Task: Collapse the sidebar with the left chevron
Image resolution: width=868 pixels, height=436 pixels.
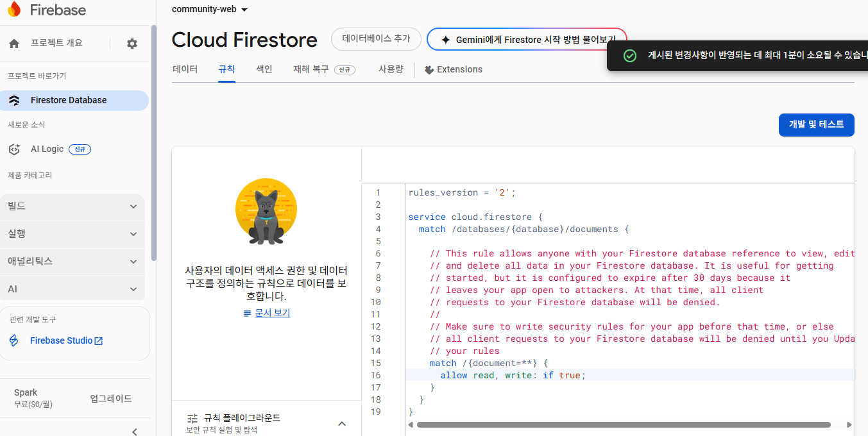Action: pos(135,432)
